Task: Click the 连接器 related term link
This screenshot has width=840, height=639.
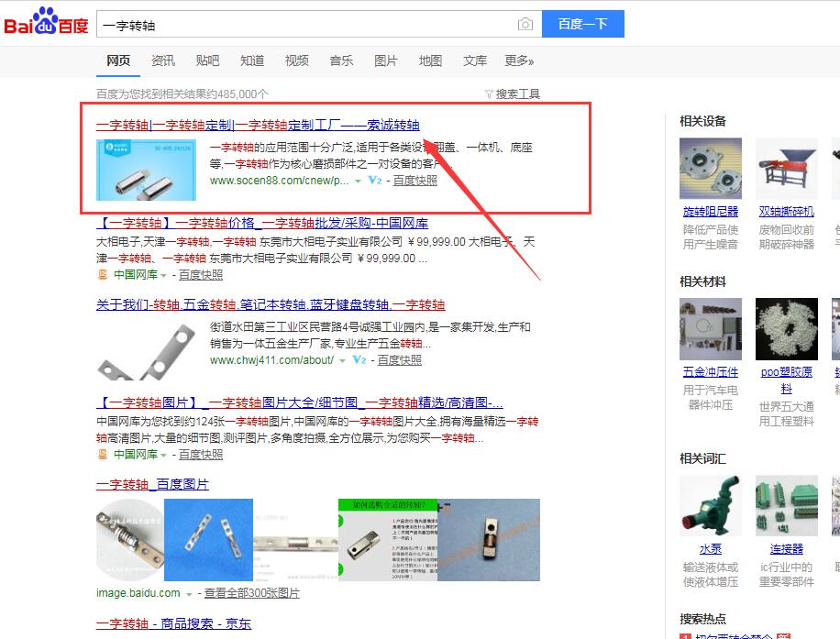Action: (x=786, y=548)
